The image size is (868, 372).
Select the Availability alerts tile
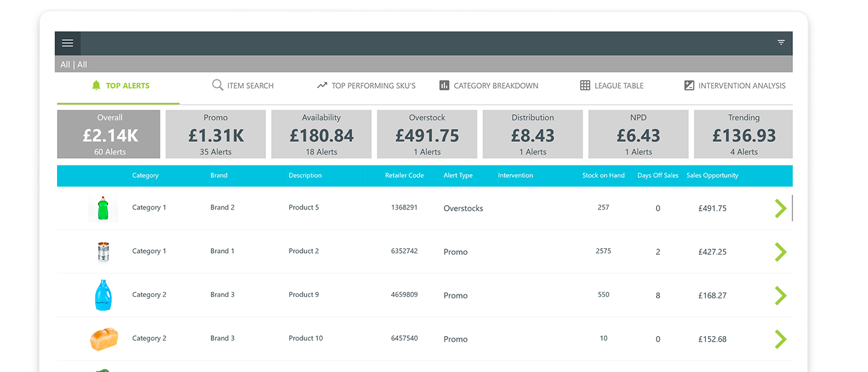pyautogui.click(x=321, y=135)
